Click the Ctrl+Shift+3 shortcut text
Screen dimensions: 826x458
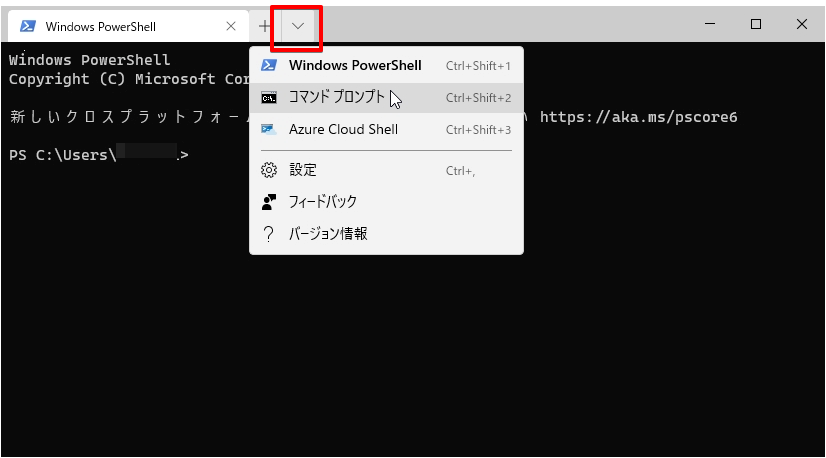pyautogui.click(x=478, y=130)
